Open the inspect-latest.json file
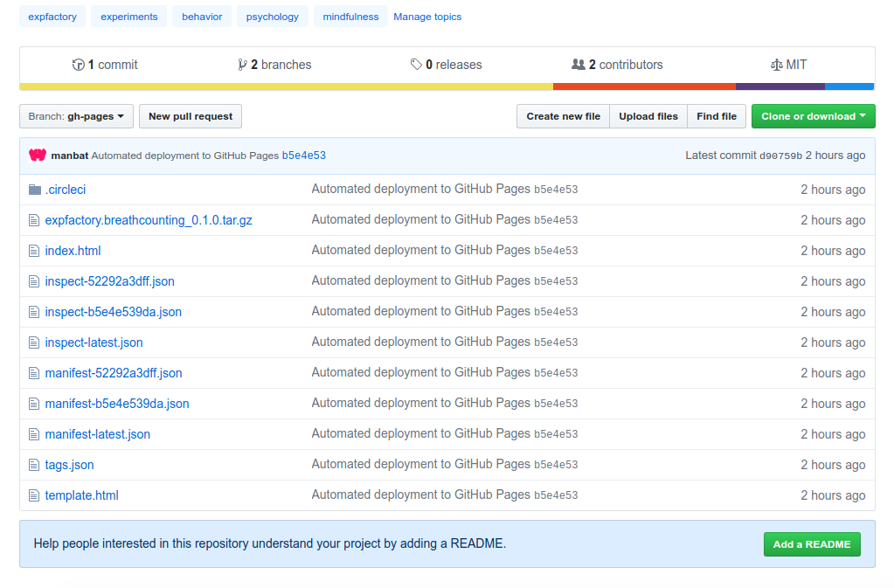 click(x=94, y=342)
